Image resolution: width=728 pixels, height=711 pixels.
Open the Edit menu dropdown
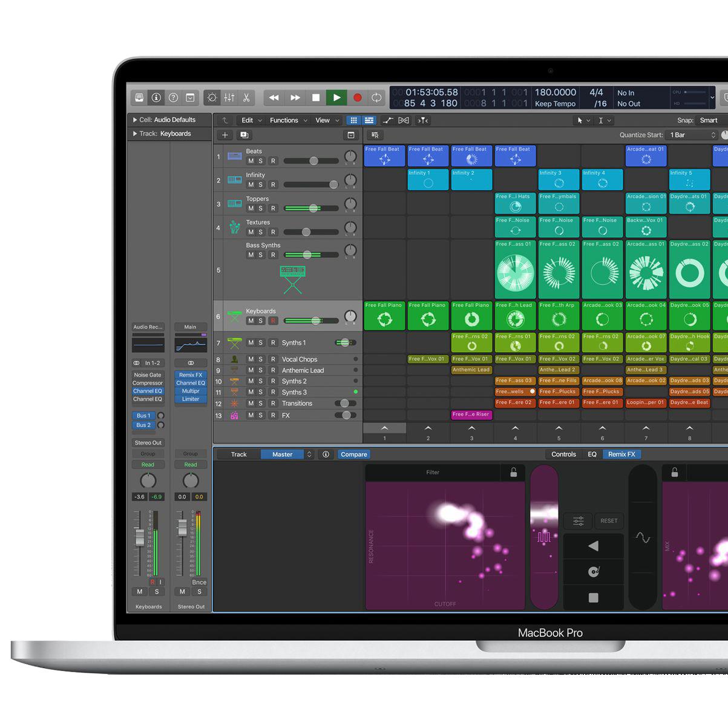click(251, 120)
